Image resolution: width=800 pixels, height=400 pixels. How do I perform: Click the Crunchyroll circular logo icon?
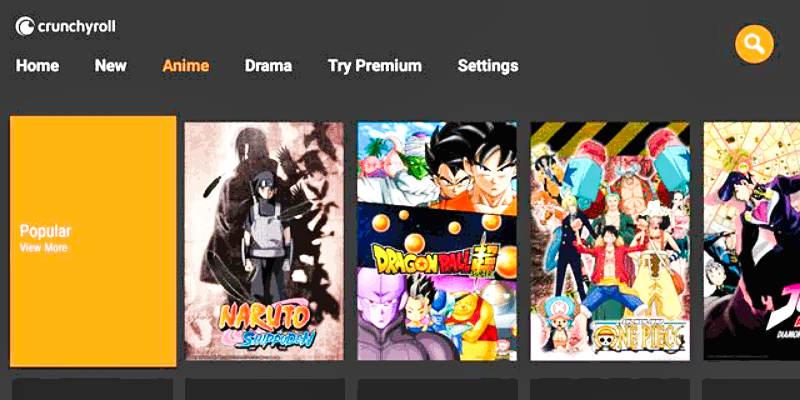24,27
